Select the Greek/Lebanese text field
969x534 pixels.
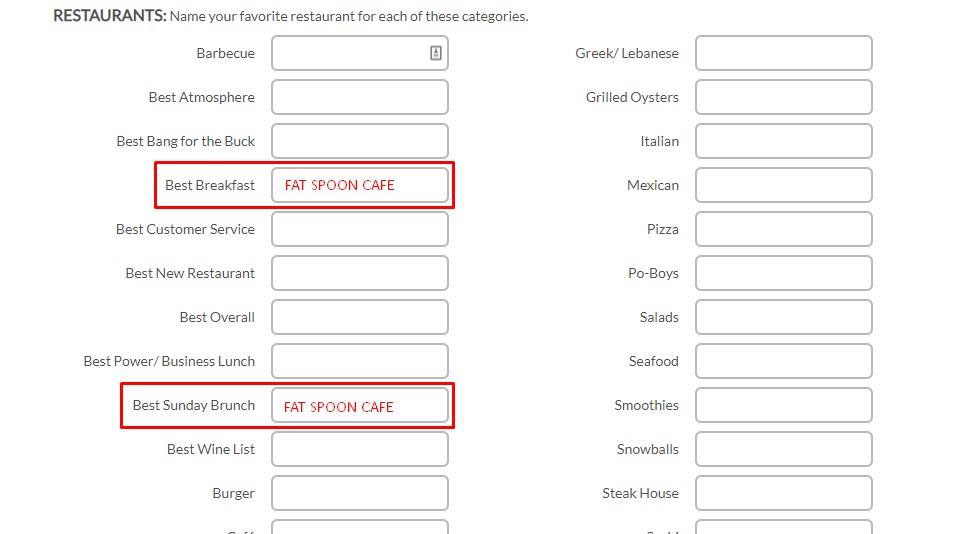coord(784,53)
